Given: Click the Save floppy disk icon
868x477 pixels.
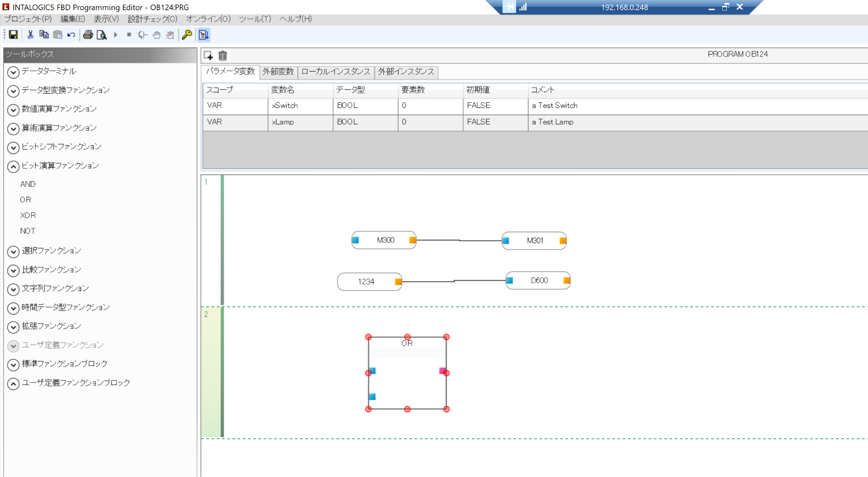Looking at the screenshot, I should (x=13, y=35).
